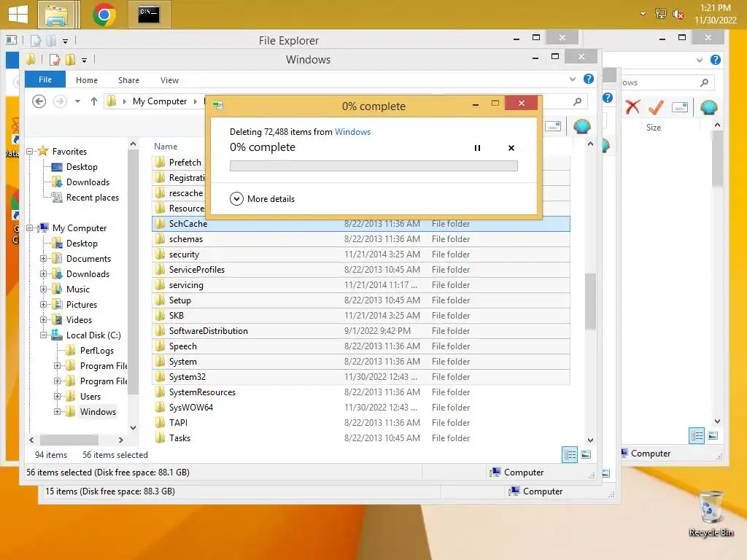Select the SchCache folder row
The height and width of the screenshot is (560, 747).
coord(360,224)
